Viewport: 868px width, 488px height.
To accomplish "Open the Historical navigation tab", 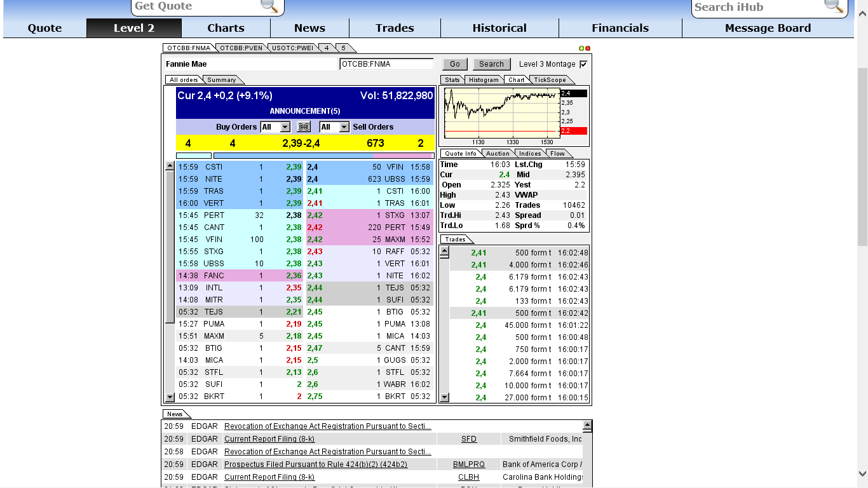I will [x=499, y=28].
